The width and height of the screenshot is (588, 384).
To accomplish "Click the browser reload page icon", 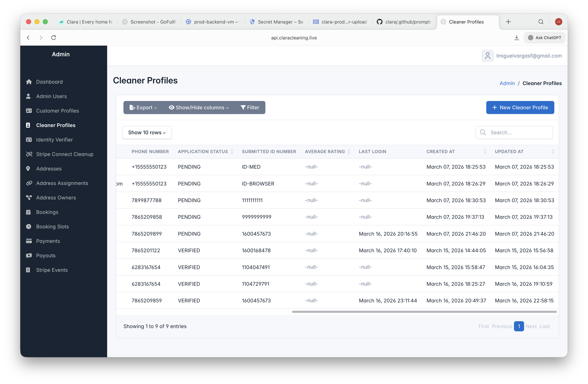I will tap(54, 37).
